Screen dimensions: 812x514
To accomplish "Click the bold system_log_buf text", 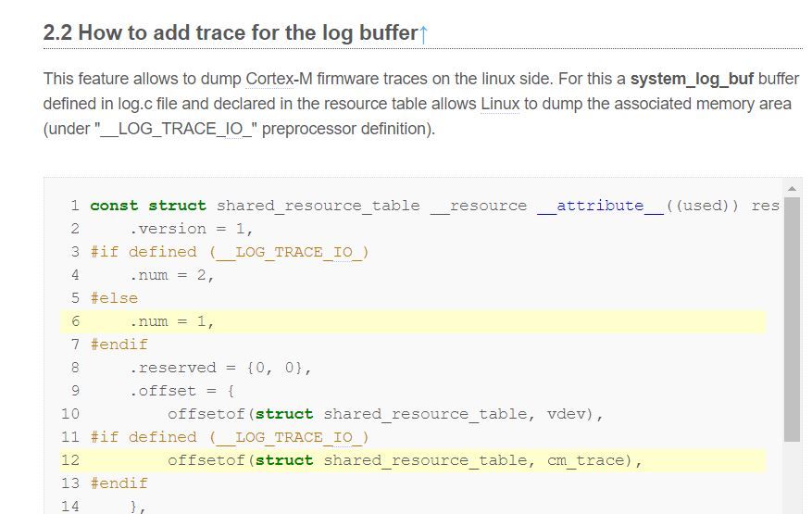I will coord(692,79).
